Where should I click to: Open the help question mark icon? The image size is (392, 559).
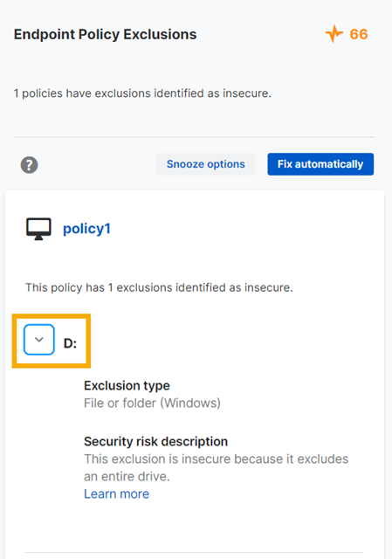point(29,165)
